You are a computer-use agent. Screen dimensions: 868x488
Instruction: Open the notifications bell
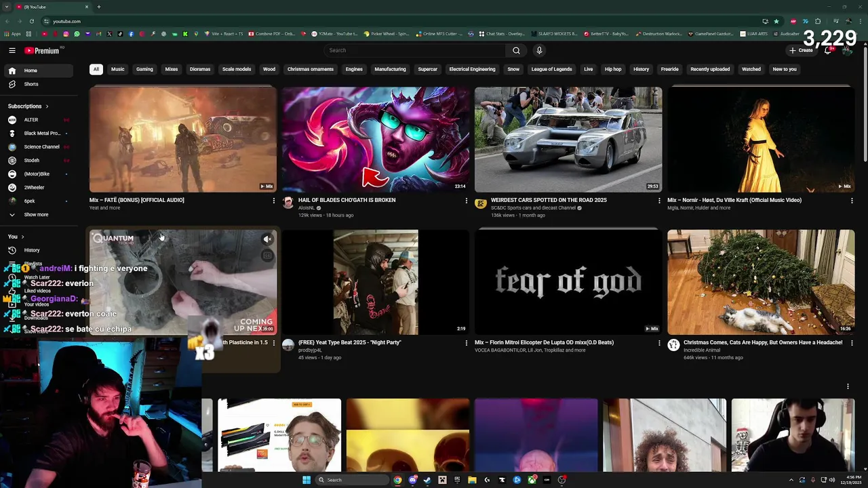click(828, 50)
